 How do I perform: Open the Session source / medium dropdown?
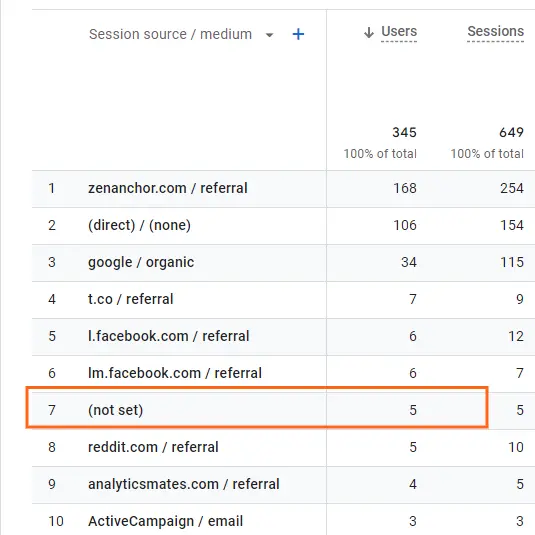tap(270, 35)
